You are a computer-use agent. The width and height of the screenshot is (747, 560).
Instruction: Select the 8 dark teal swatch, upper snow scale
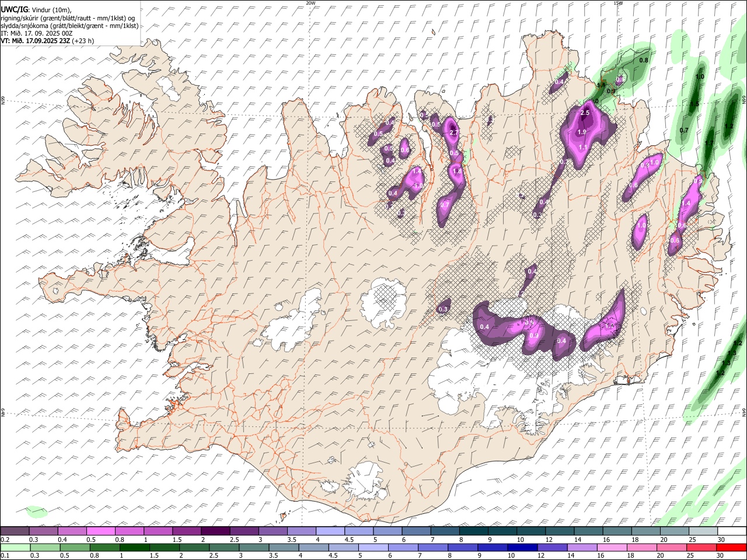point(473,531)
